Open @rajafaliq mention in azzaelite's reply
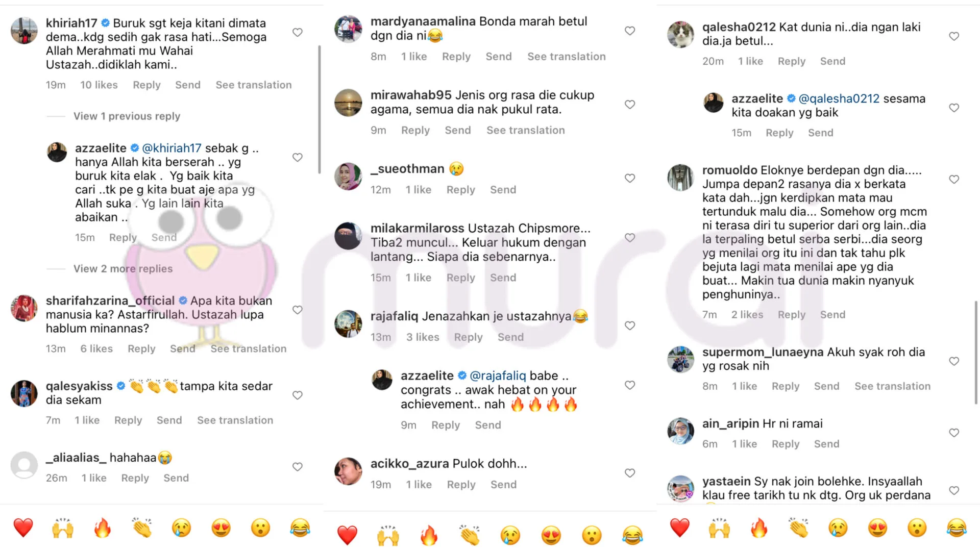This screenshot has height=551, width=980. (x=498, y=376)
